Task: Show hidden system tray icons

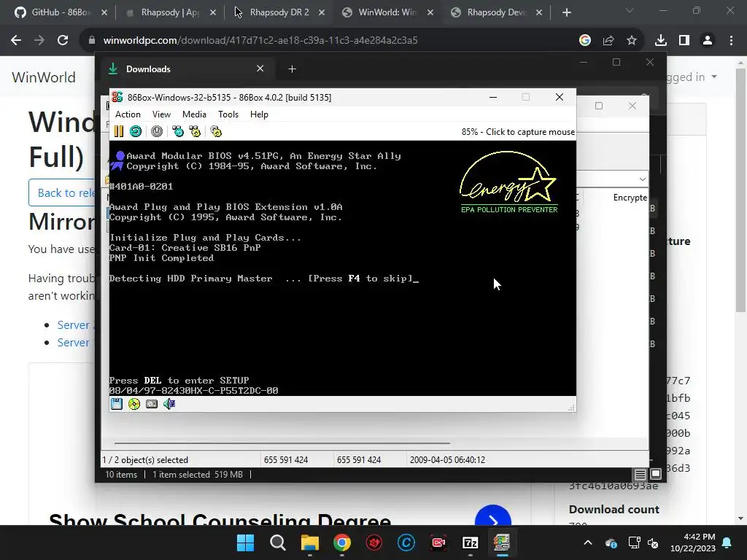Action: pos(588,542)
